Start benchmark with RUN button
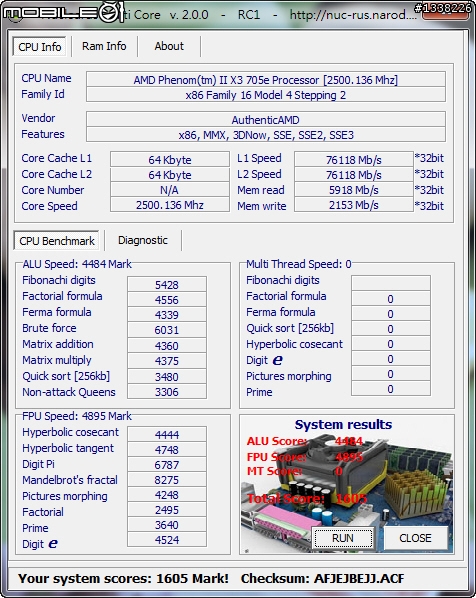Screen dimensions: 476x598 [343, 538]
